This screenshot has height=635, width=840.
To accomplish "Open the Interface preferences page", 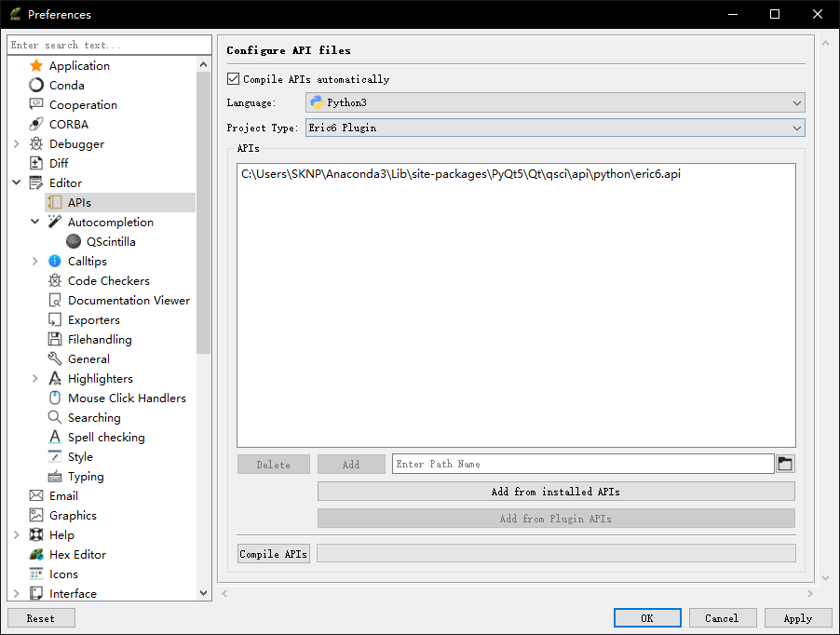I will [73, 593].
